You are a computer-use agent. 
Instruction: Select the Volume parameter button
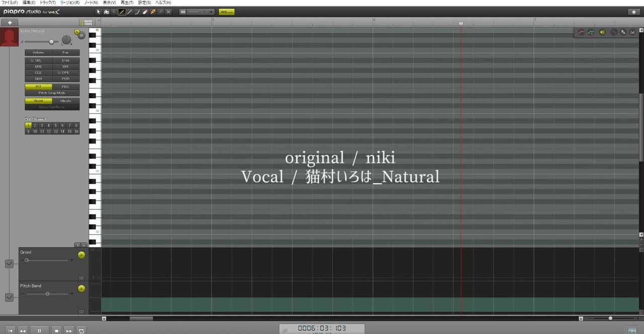(38, 52)
